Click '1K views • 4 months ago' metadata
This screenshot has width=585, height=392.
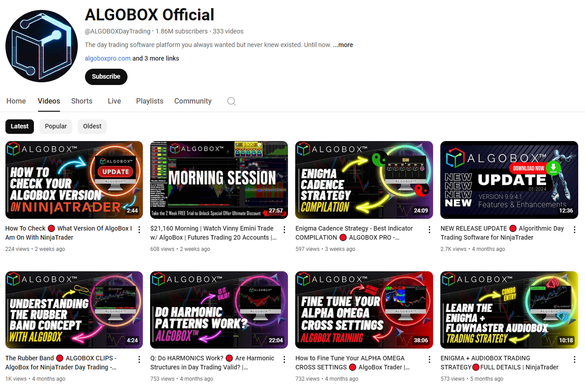[35, 379]
